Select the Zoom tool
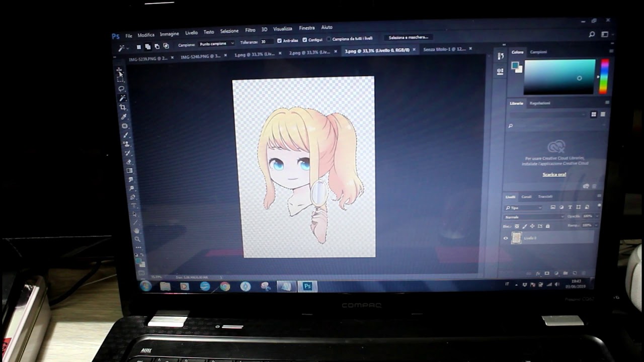The width and height of the screenshot is (644, 362). [x=137, y=239]
